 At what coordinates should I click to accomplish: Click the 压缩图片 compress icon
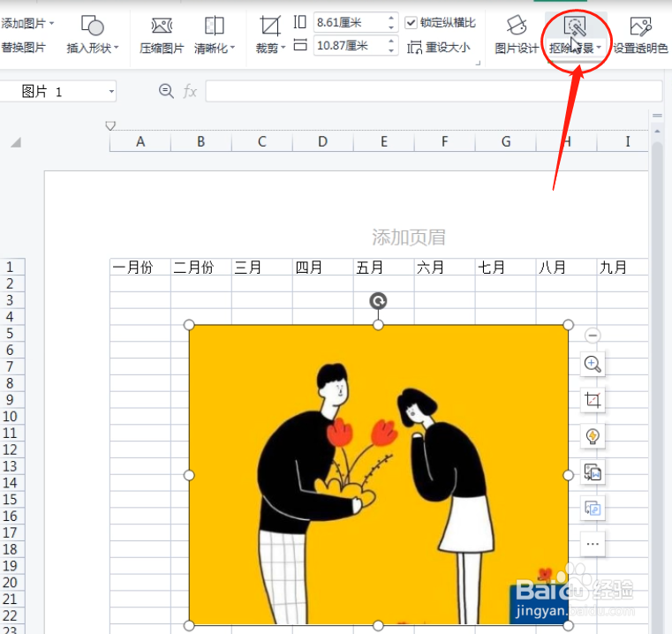click(x=162, y=26)
